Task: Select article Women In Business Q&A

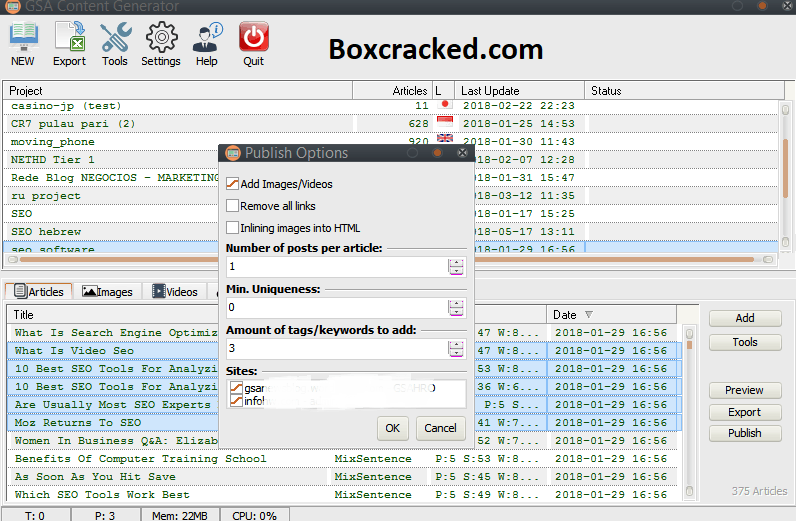Action: tap(115, 441)
